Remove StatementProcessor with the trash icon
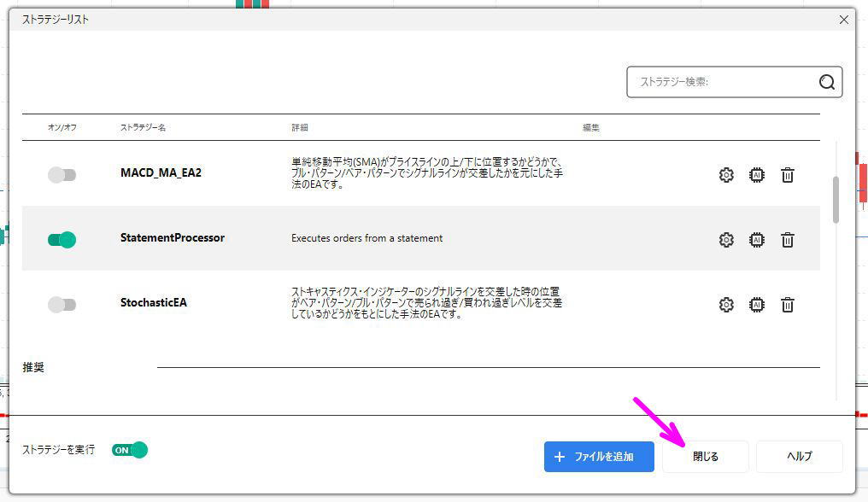868x502 pixels. [x=788, y=240]
